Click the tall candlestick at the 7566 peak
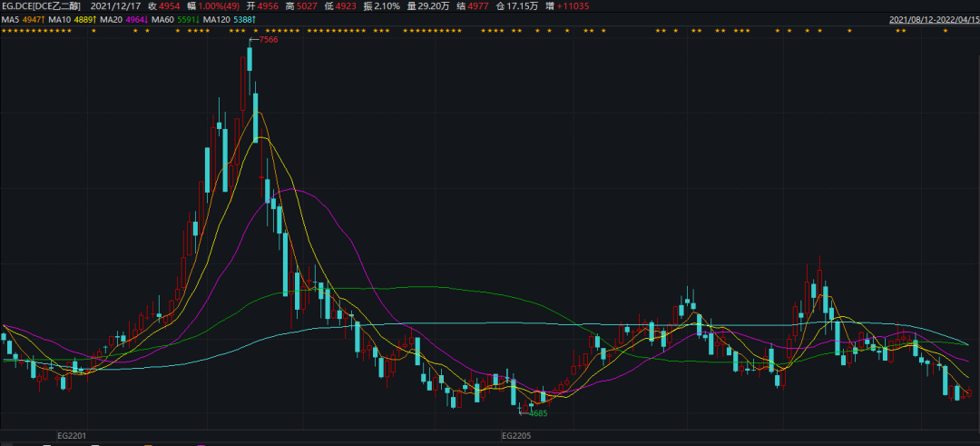 click(249, 64)
